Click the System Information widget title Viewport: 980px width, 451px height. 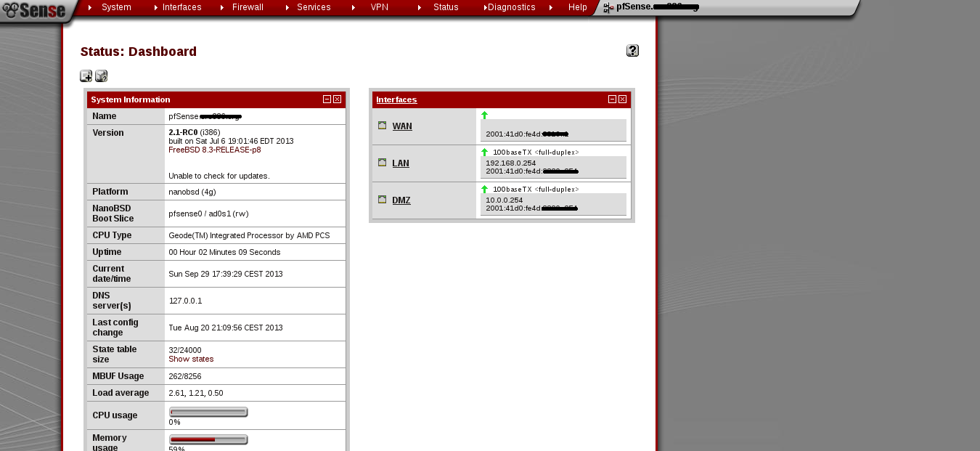131,99
